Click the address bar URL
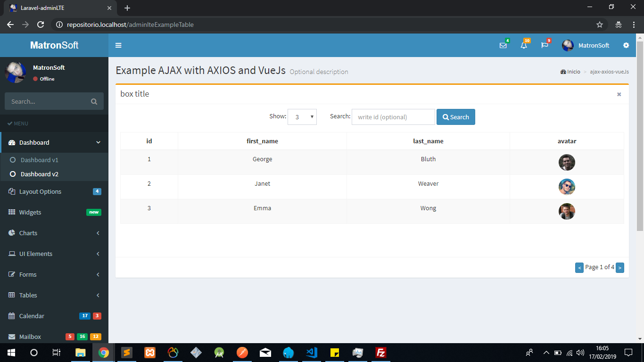 pos(130,25)
